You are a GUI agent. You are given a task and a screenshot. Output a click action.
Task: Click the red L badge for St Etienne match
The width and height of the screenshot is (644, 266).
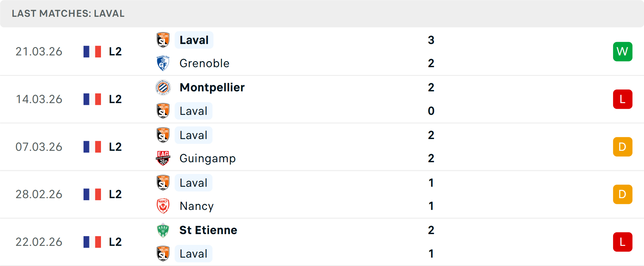pos(623,242)
